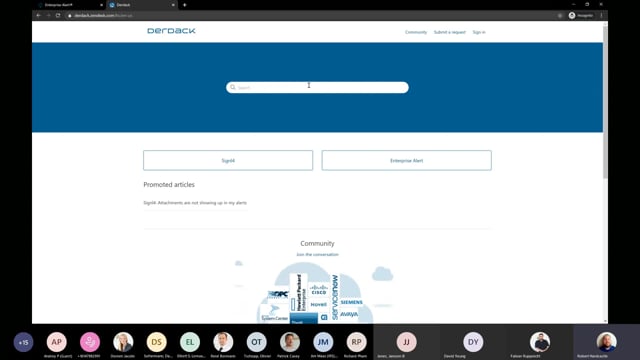The image size is (640, 360).
Task: Click the Community heading
Action: click(x=317, y=243)
